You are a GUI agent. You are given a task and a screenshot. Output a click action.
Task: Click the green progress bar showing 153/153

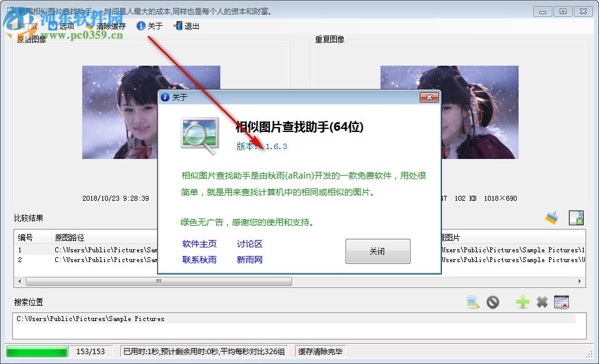click(37, 351)
